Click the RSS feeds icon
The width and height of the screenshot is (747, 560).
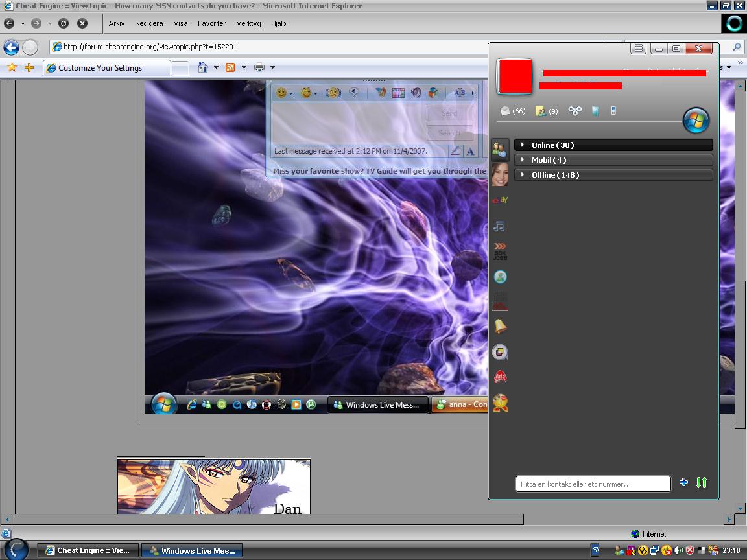230,67
